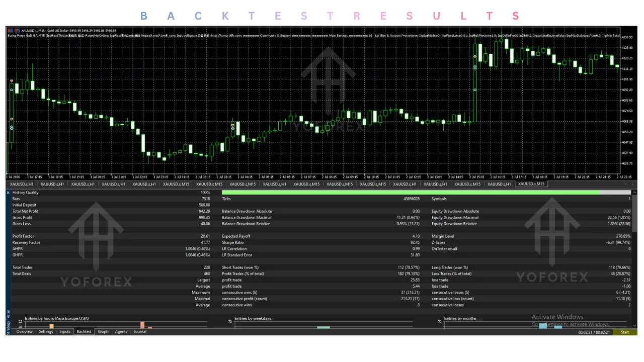
Task: Open the Overview tab in Strategy Tester
Action: 24,332
